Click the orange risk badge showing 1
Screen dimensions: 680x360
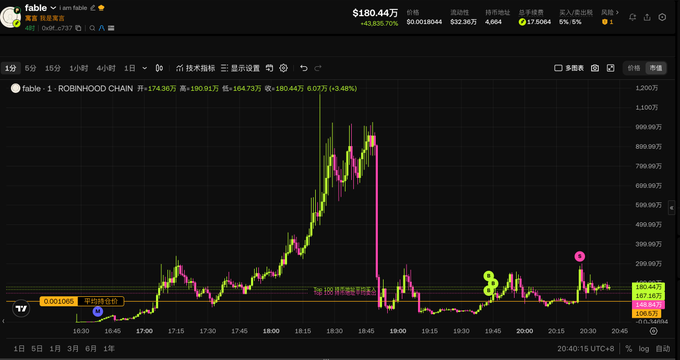pos(607,22)
